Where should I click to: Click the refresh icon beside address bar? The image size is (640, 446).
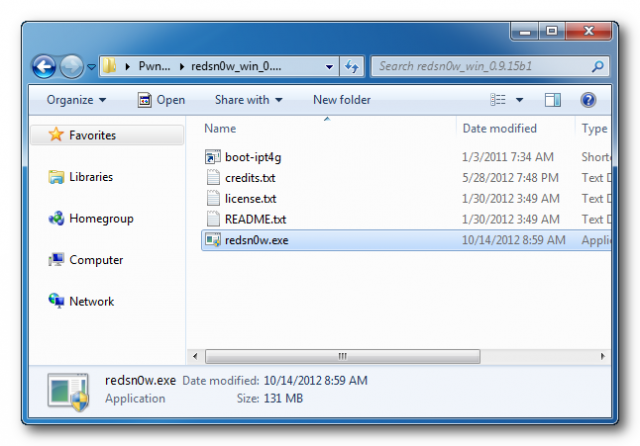coord(352,66)
